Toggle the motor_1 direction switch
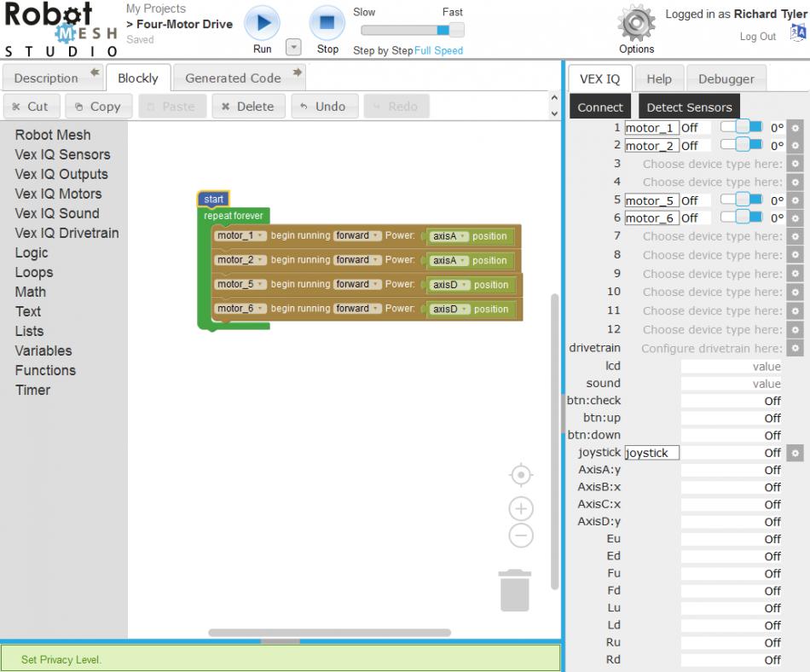Image resolution: width=810 pixels, height=672 pixels. [x=741, y=127]
